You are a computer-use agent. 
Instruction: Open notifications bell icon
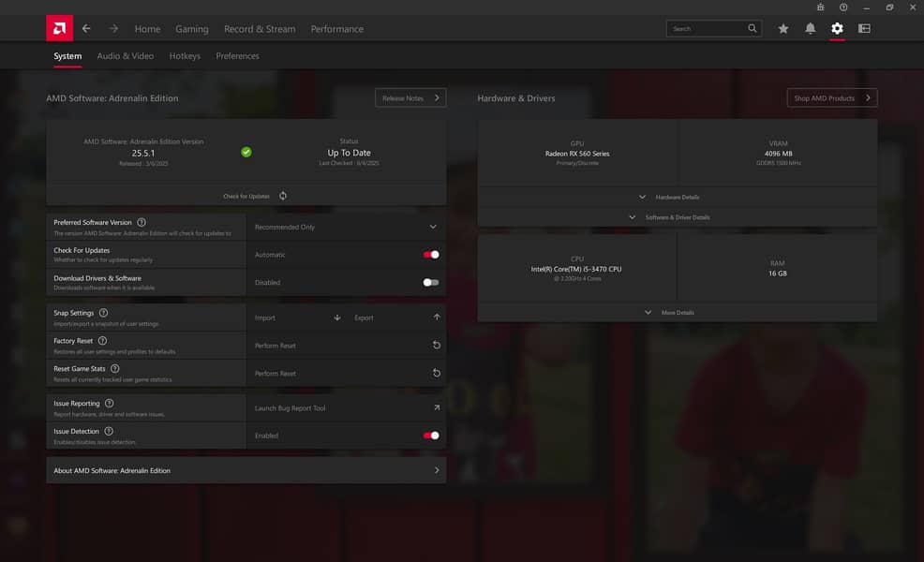(811, 28)
